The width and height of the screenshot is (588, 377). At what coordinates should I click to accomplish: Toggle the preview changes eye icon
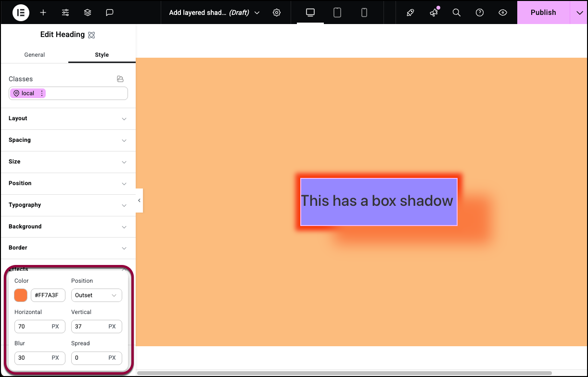(x=503, y=13)
